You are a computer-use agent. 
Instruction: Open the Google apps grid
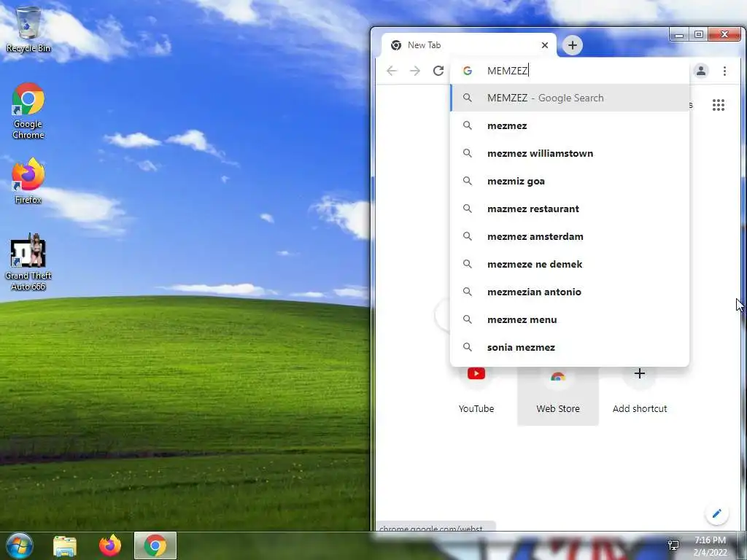719,105
